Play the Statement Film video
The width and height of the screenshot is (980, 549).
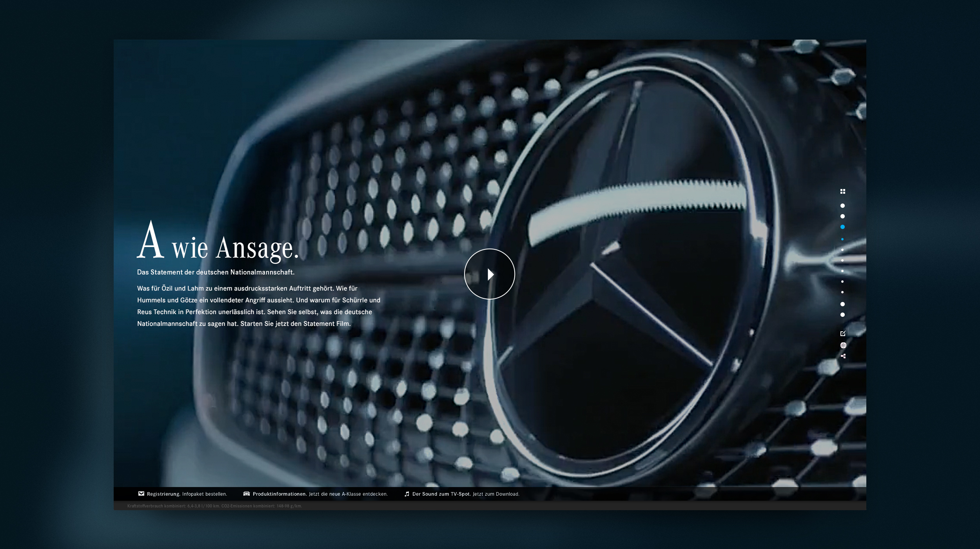click(x=489, y=274)
